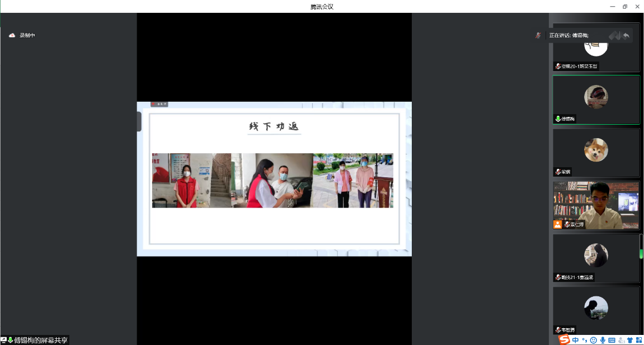Viewport: 644px width, 345px height.
Task: Click the Sogou S logo in IME bar
Action: [x=564, y=339]
